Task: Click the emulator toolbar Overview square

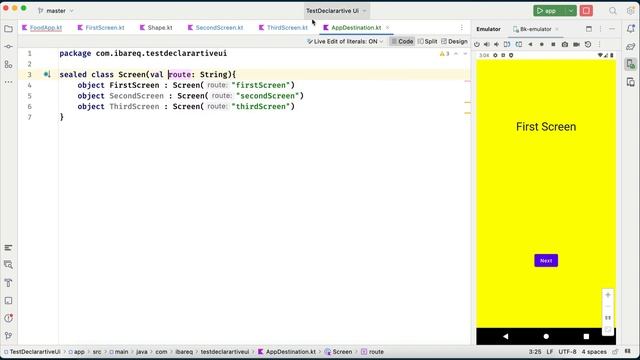Action: point(553,44)
